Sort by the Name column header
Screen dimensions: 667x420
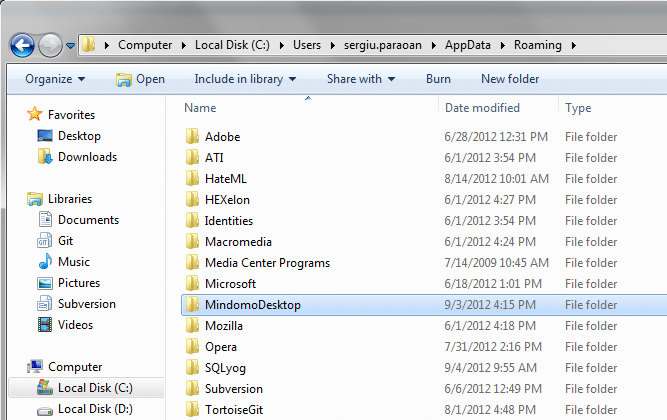point(200,108)
